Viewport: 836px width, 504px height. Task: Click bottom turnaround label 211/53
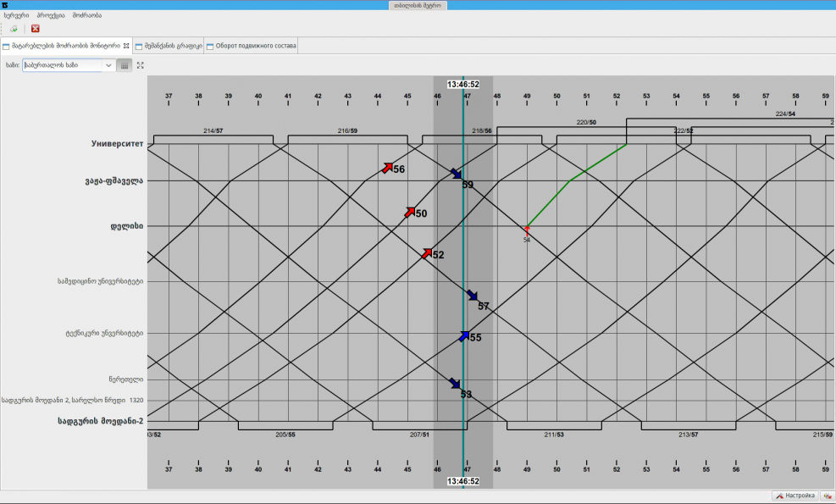[x=554, y=435]
